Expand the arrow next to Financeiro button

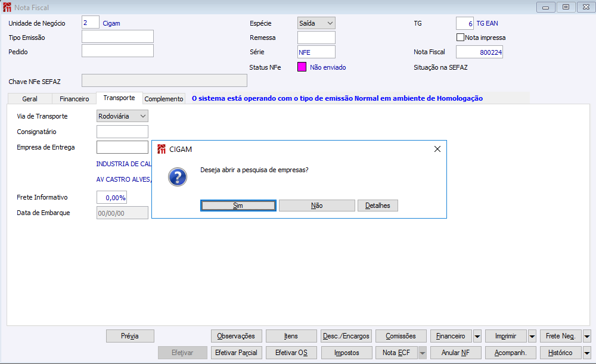pos(477,336)
